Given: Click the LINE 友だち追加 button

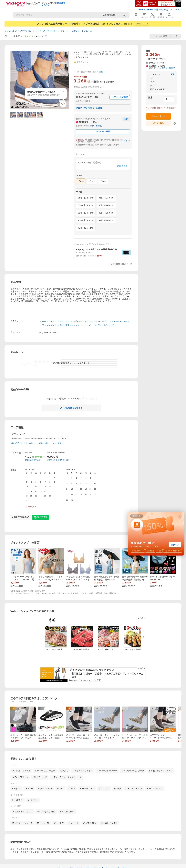Looking at the screenshot, I should tap(41, 517).
